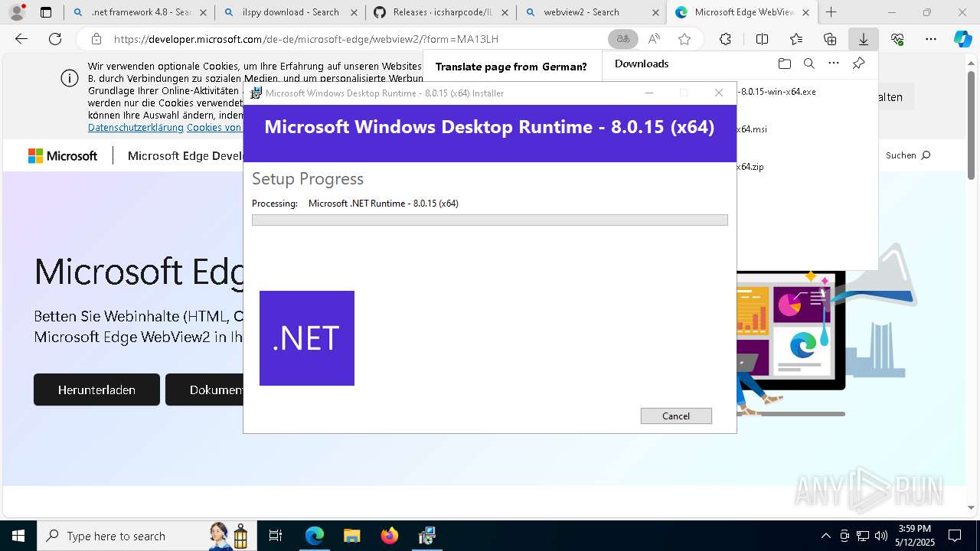980x551 pixels.
Task: Click the .NET logo in installer
Action: pos(307,338)
